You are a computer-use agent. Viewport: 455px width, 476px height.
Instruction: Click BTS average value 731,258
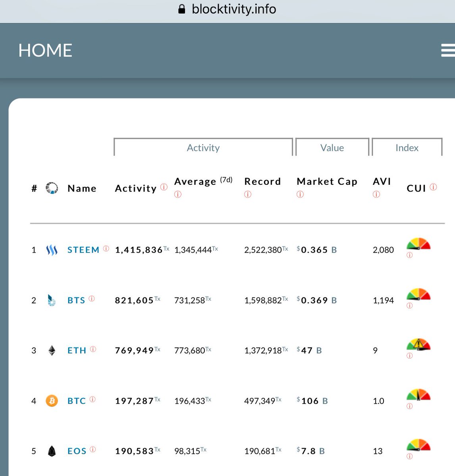click(190, 300)
